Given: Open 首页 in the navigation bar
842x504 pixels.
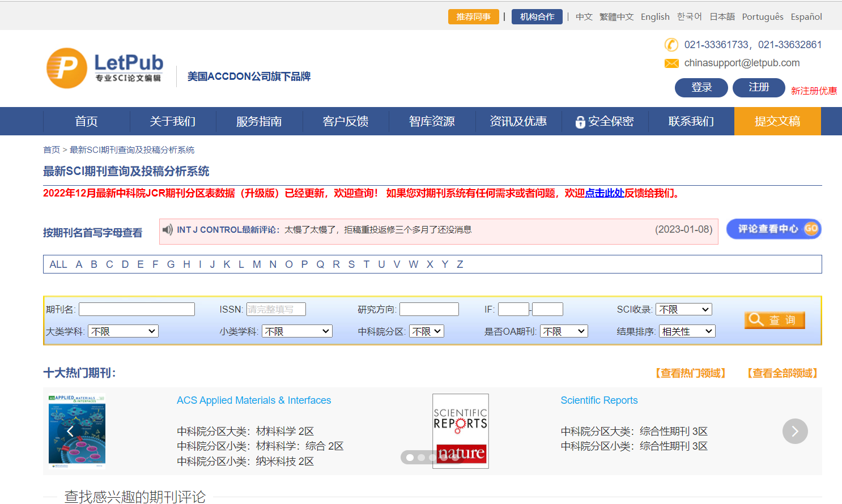Looking at the screenshot, I should pyautogui.click(x=86, y=121).
